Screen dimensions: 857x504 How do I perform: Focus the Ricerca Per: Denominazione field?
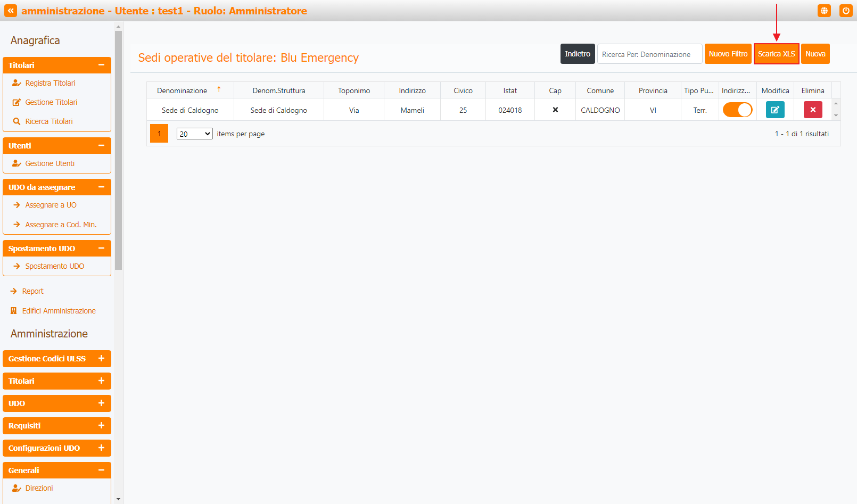[650, 54]
